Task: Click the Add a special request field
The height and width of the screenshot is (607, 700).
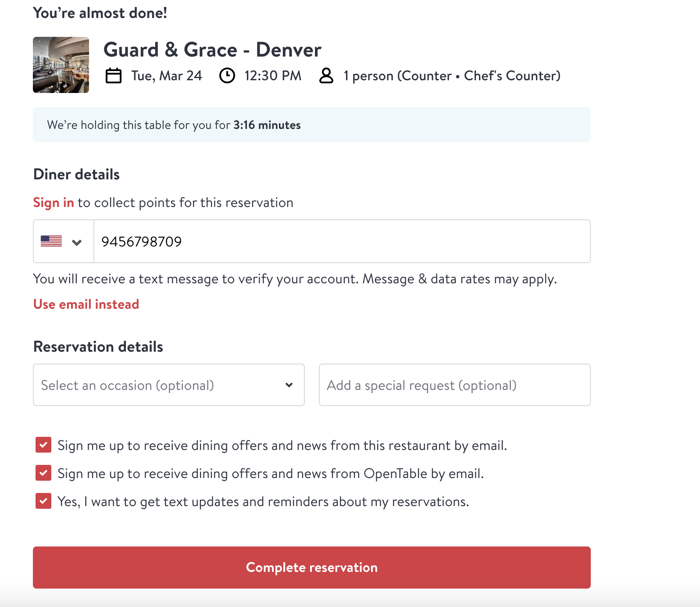Action: tap(455, 385)
